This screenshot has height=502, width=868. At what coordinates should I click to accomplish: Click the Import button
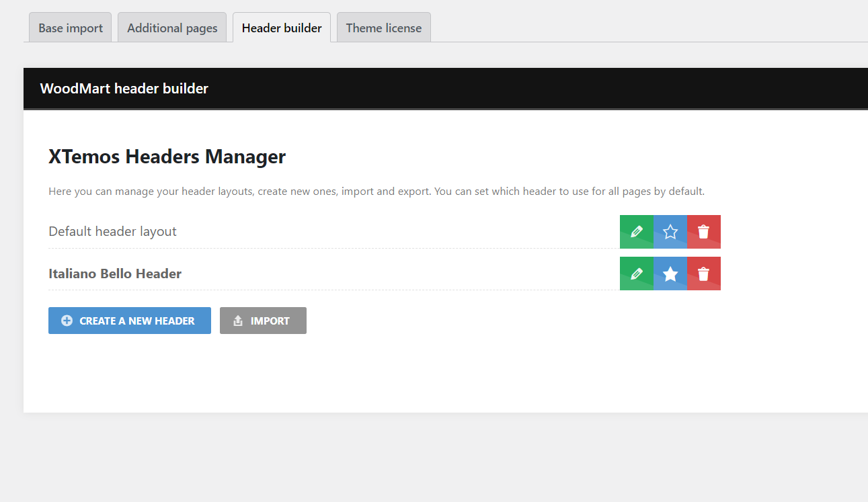(263, 321)
